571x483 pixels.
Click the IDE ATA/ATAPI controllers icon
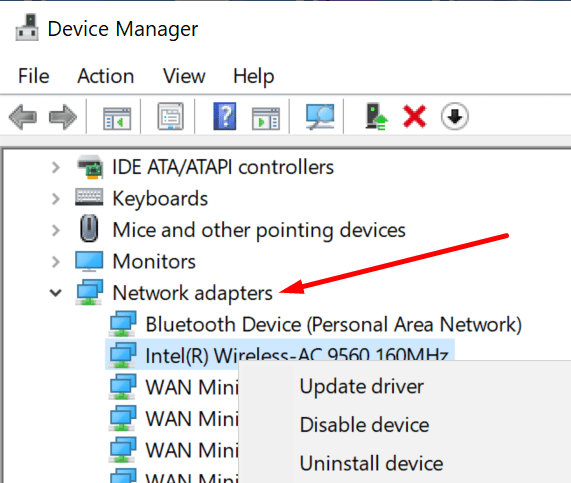90,167
